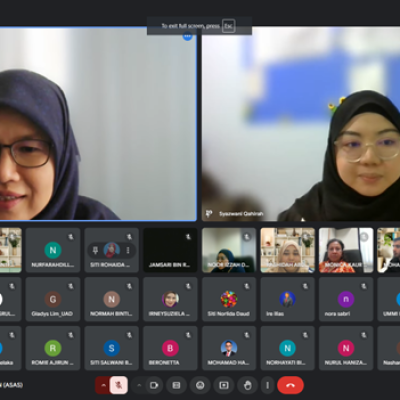
Task: Expand video settings arrow beside camera
Action: pos(139,385)
